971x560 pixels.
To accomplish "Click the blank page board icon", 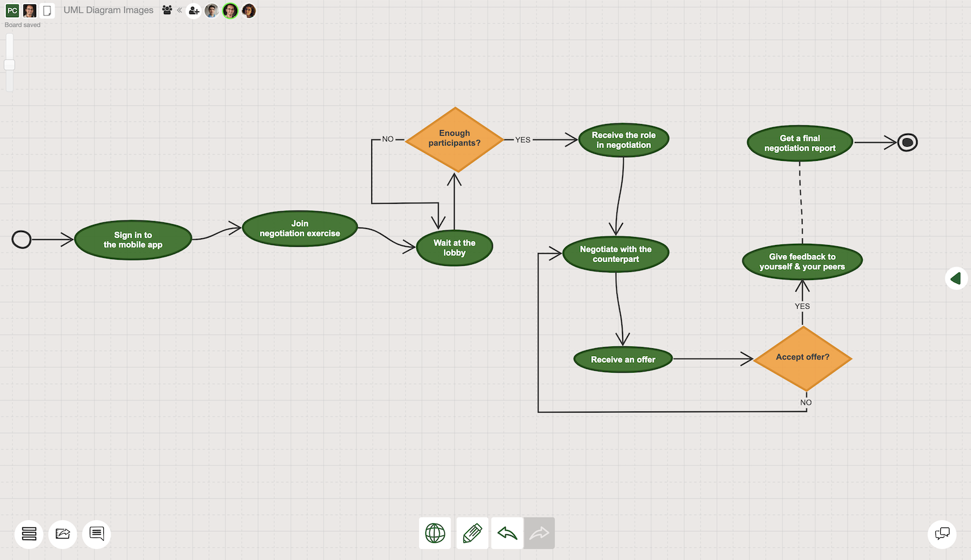I will 47,10.
